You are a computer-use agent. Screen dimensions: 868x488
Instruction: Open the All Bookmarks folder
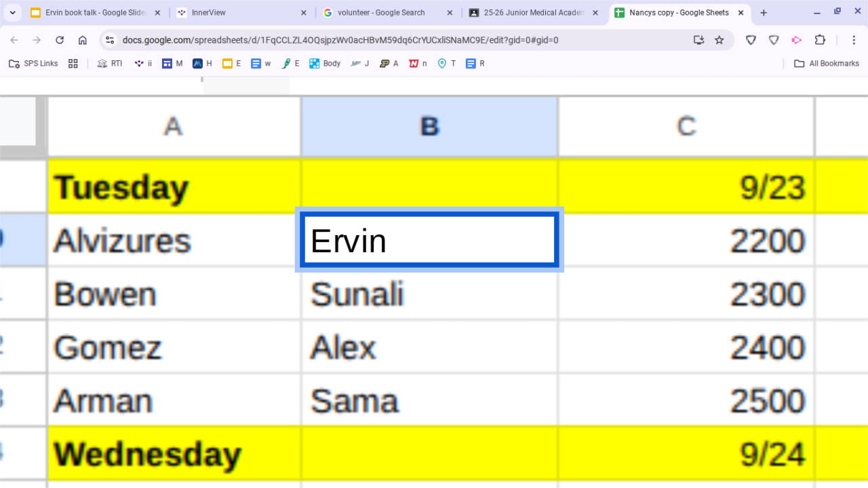click(827, 64)
